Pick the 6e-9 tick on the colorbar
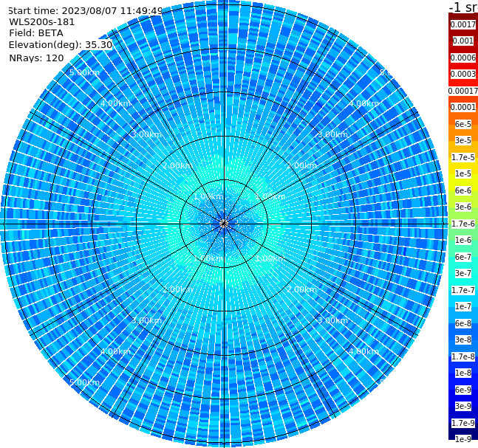This screenshot has height=448, width=478. [x=463, y=390]
